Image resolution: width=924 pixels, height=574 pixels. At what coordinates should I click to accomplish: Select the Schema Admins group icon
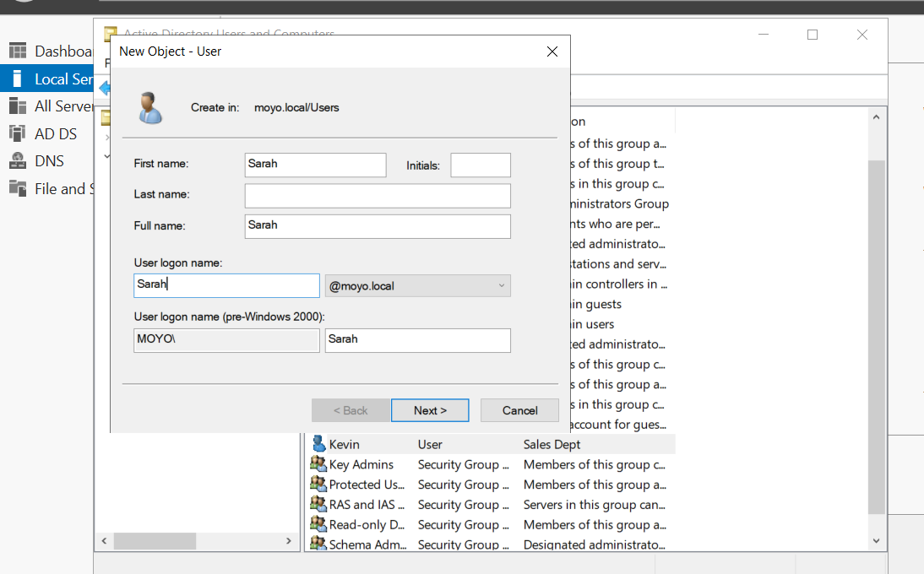pyautogui.click(x=318, y=544)
